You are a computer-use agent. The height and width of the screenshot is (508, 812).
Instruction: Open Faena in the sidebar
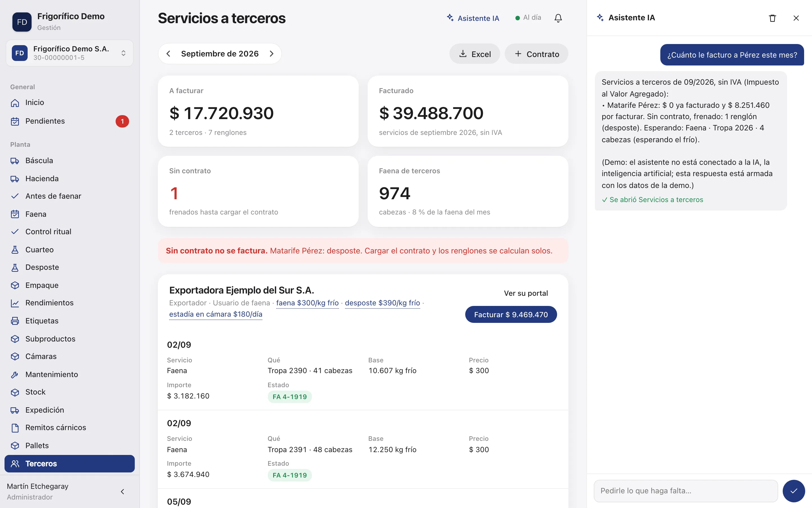pyautogui.click(x=69, y=214)
